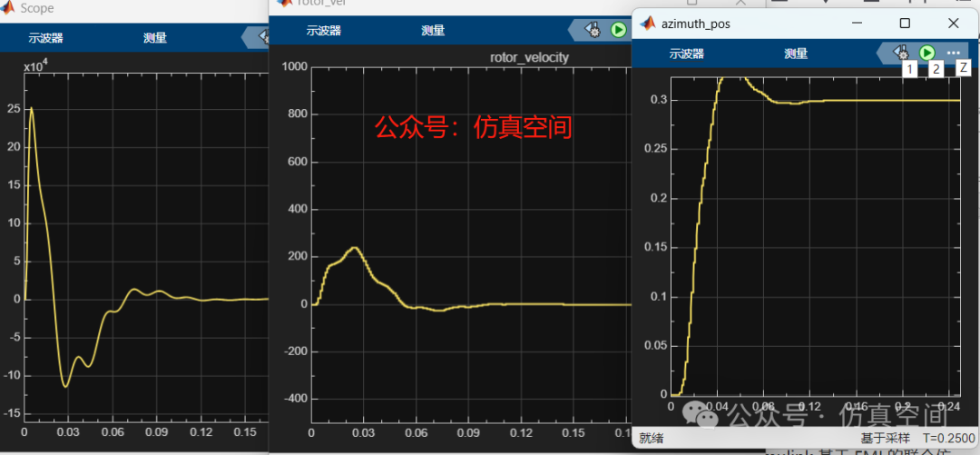Screen dimensions: 980x455
Task: Open 示波器 tab in azimuth_pos window
Action: pos(687,54)
